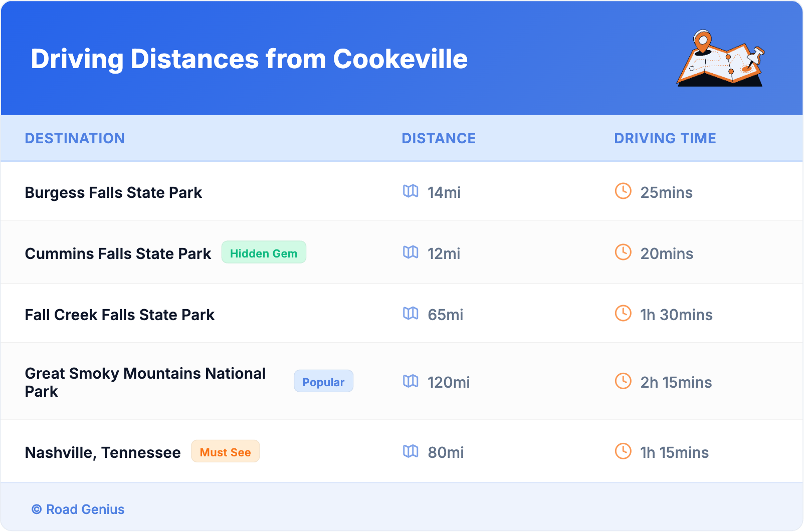Click the clock icon beside 20mins
This screenshot has height=532, width=804.
tap(623, 252)
